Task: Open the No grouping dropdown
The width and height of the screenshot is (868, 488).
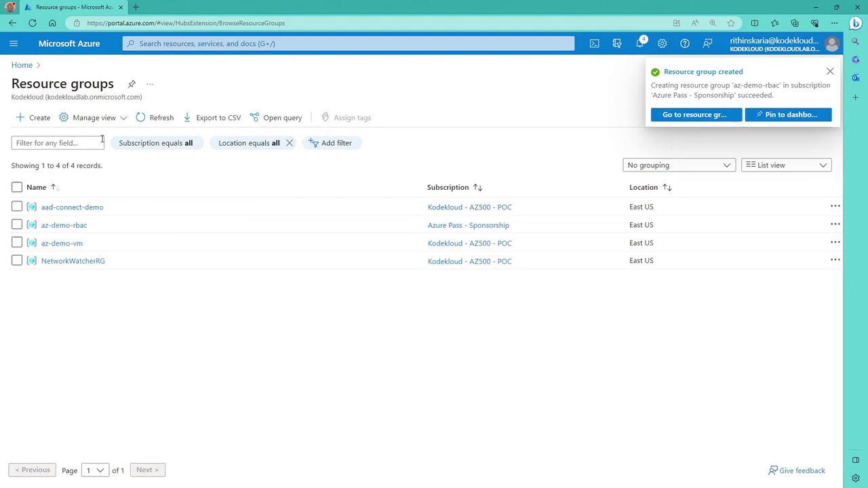Action: click(679, 165)
